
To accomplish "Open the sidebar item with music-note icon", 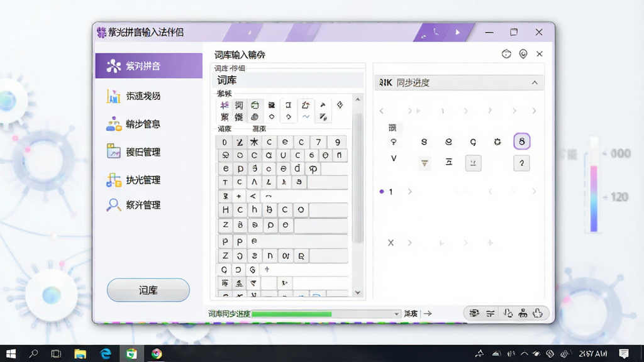I will click(x=133, y=180).
